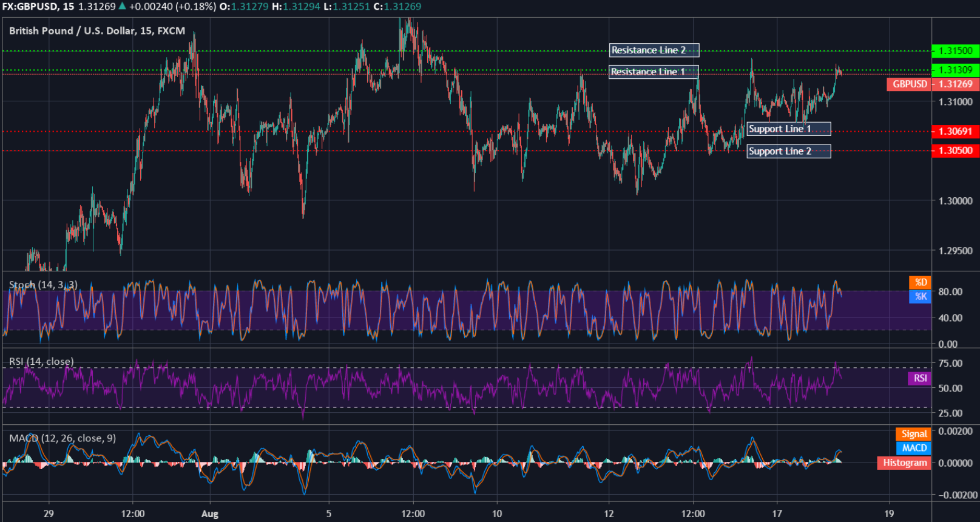Click the orange Signal legend tag

tap(913, 434)
